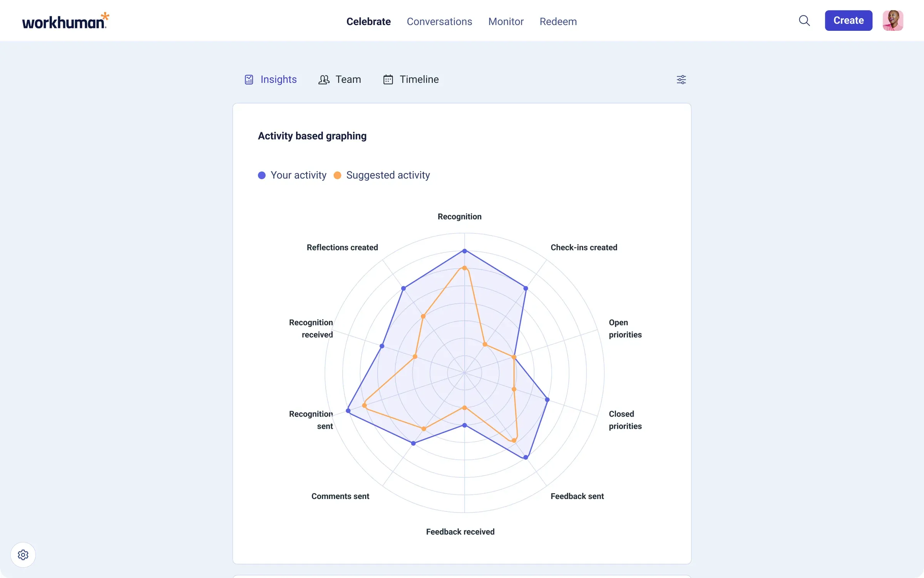
Task: Select the Recognition axis label
Action: pyautogui.click(x=459, y=217)
